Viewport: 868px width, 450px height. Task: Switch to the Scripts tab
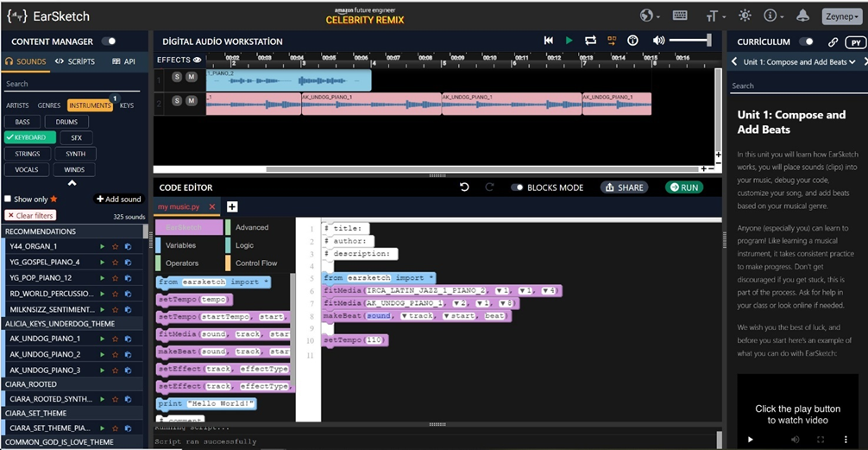click(75, 61)
